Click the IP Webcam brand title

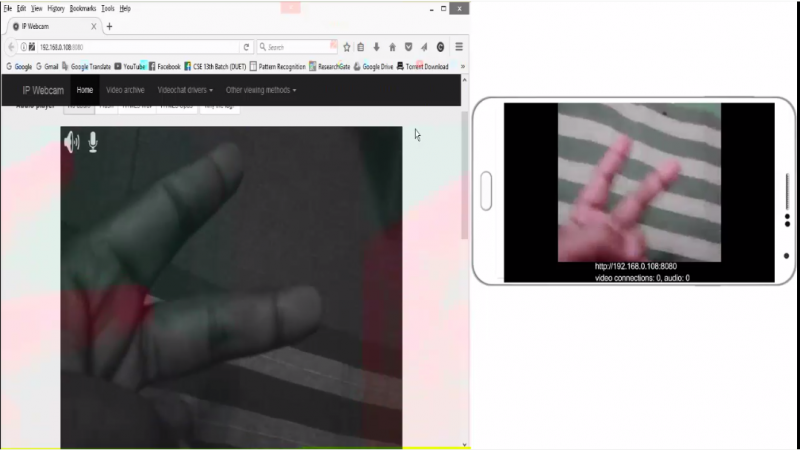point(43,90)
